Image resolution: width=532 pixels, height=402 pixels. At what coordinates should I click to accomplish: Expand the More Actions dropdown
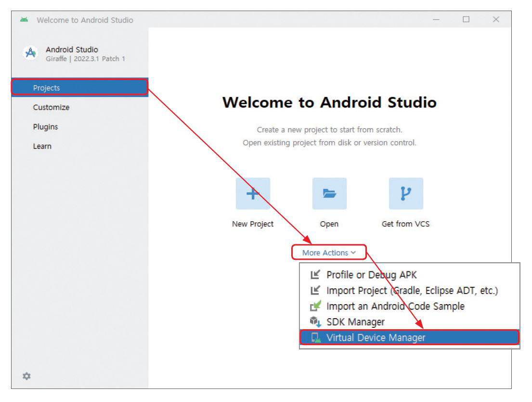click(x=329, y=253)
